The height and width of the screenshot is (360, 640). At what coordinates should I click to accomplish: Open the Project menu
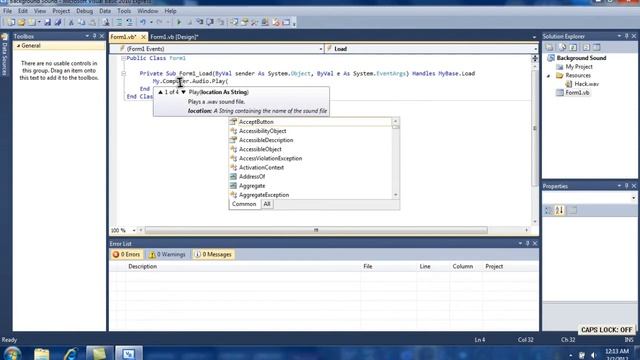[61, 11]
